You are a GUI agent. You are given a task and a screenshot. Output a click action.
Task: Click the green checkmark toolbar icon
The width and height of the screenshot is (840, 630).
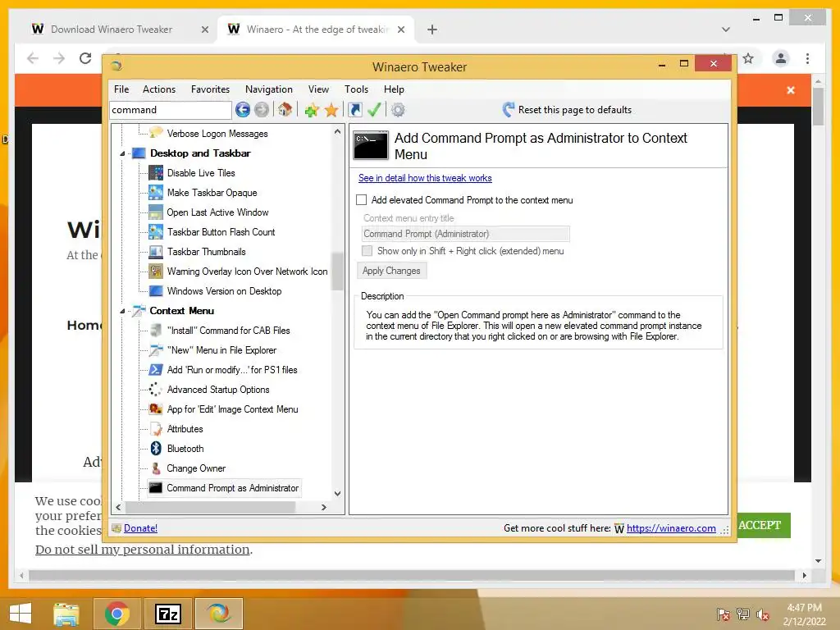click(x=374, y=110)
